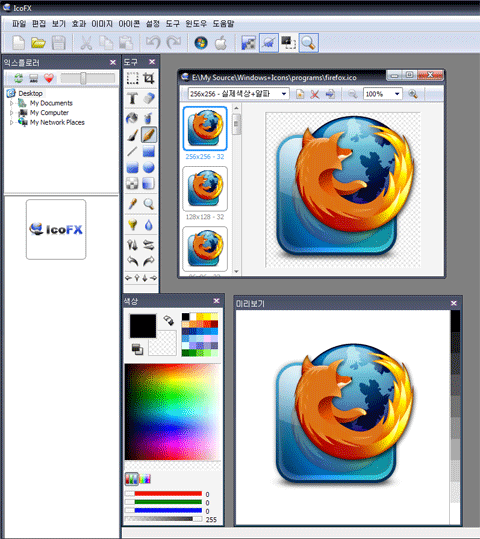Select the Text tool
Image resolution: width=480 pixels, height=539 pixels.
point(132,98)
